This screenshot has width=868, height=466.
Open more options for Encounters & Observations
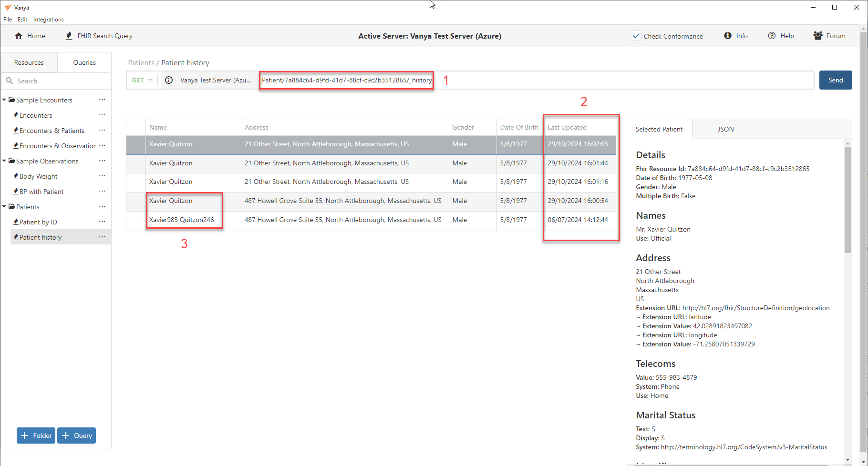tap(102, 145)
